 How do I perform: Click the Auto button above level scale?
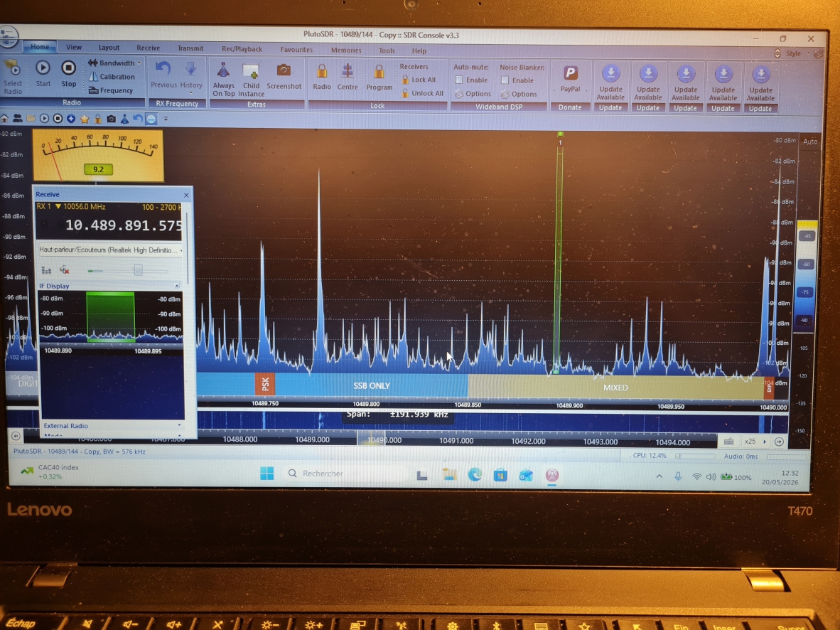[x=810, y=142]
